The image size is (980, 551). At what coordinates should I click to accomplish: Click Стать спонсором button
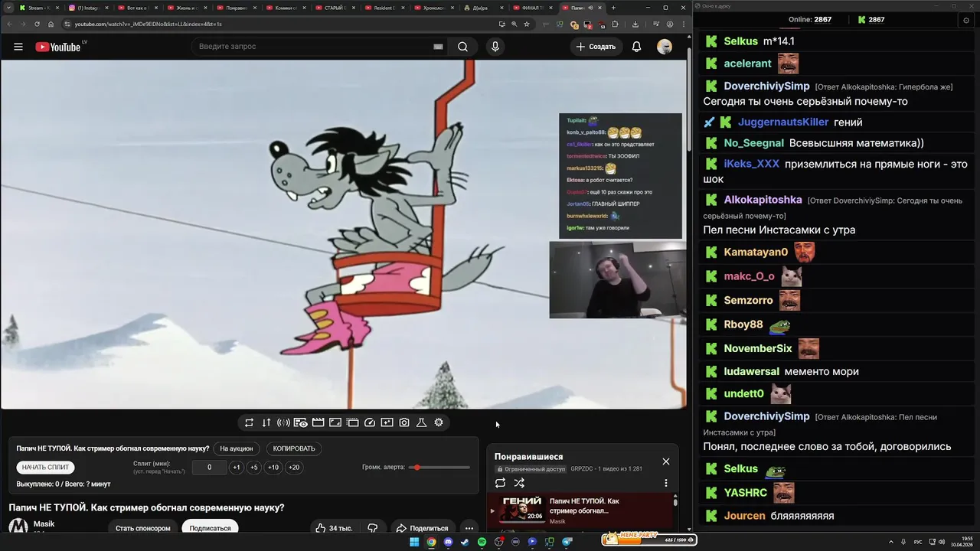click(x=143, y=528)
